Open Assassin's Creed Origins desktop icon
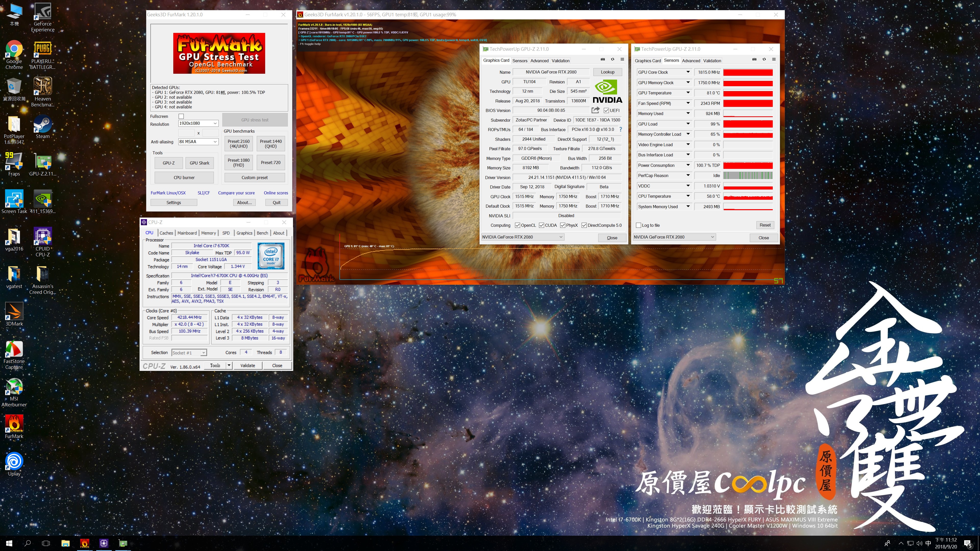 tap(43, 280)
